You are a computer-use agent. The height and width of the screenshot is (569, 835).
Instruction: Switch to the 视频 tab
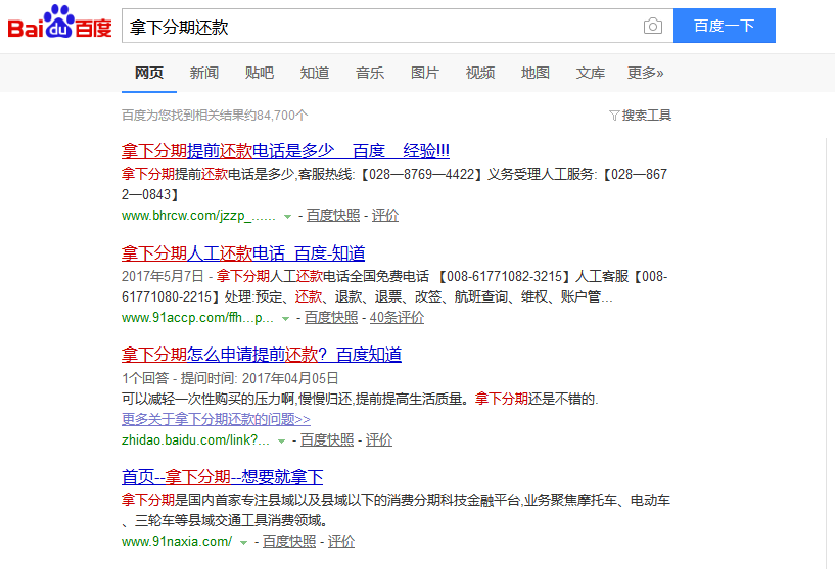pos(480,72)
